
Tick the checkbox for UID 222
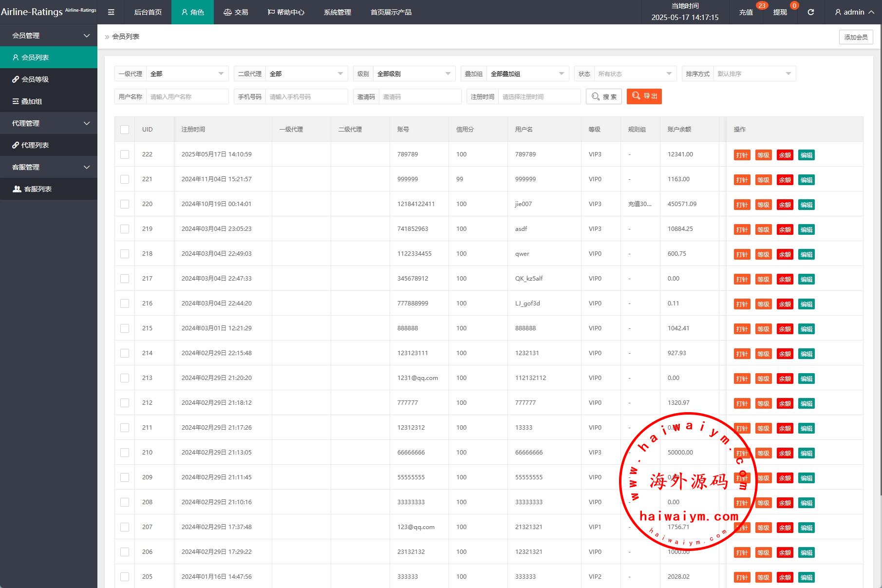click(x=125, y=154)
